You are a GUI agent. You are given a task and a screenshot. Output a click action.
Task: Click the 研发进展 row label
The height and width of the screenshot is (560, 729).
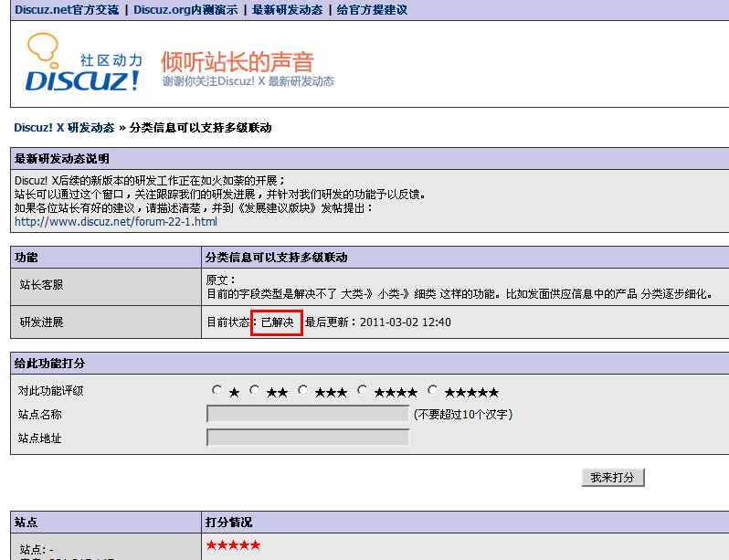pos(41,322)
